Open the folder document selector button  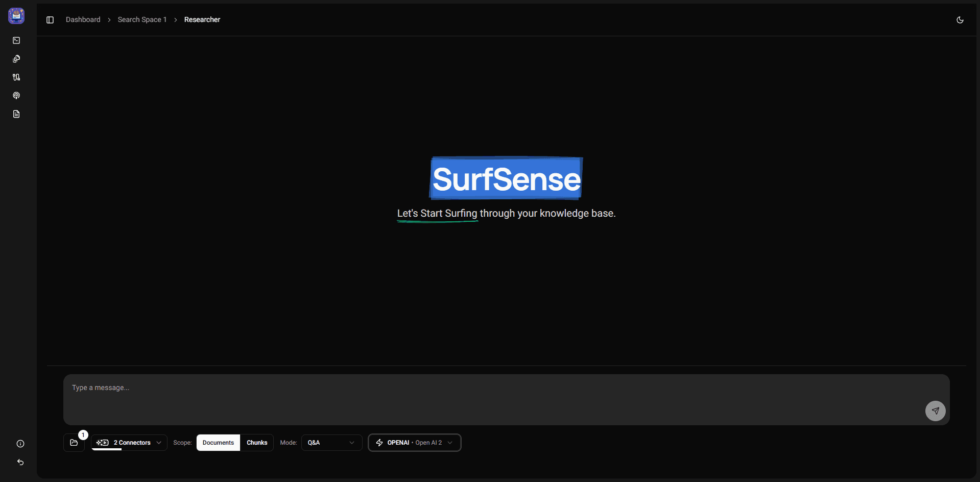point(74,443)
